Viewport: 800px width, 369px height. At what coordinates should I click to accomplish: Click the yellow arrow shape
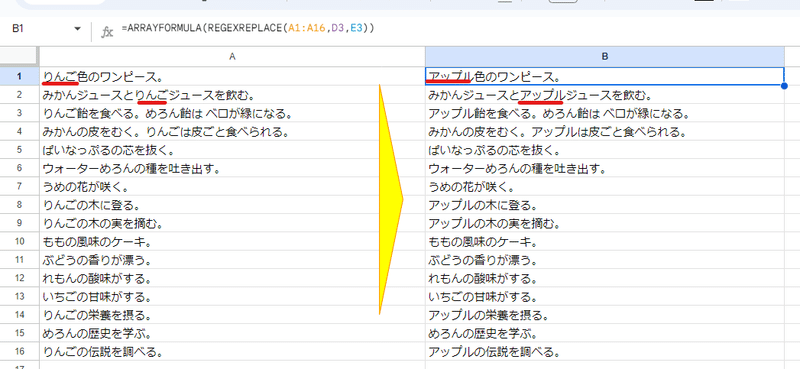390,199
